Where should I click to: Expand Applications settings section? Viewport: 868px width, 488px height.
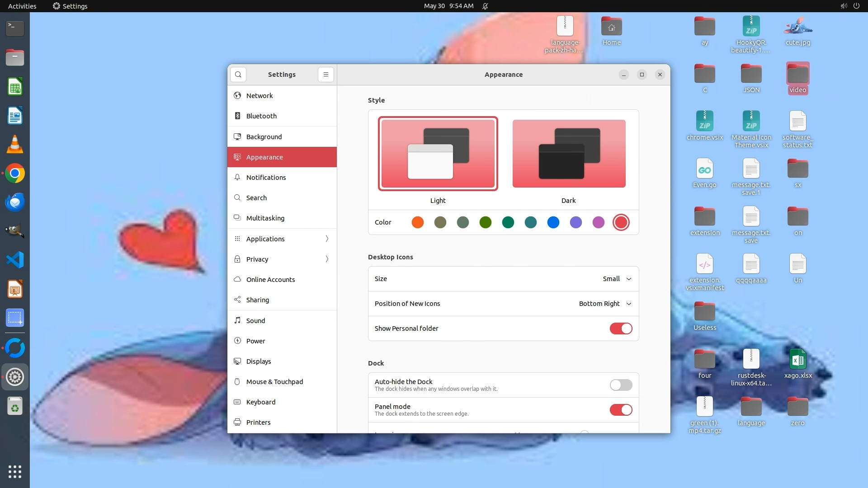coord(282,239)
